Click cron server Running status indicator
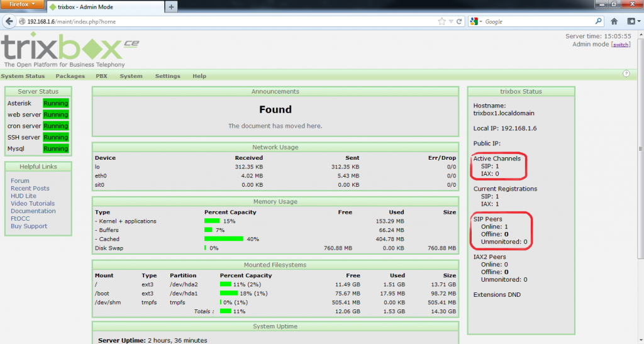 coord(56,126)
